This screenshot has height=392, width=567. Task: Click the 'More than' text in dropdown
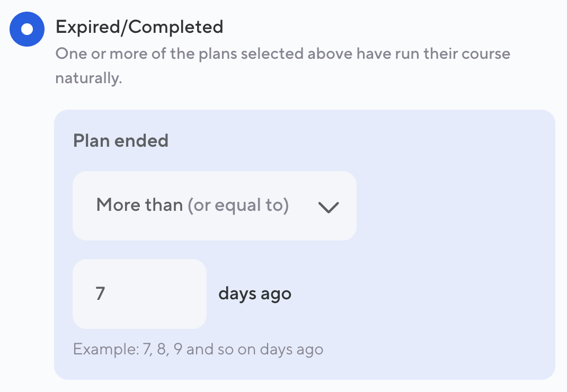[139, 205]
